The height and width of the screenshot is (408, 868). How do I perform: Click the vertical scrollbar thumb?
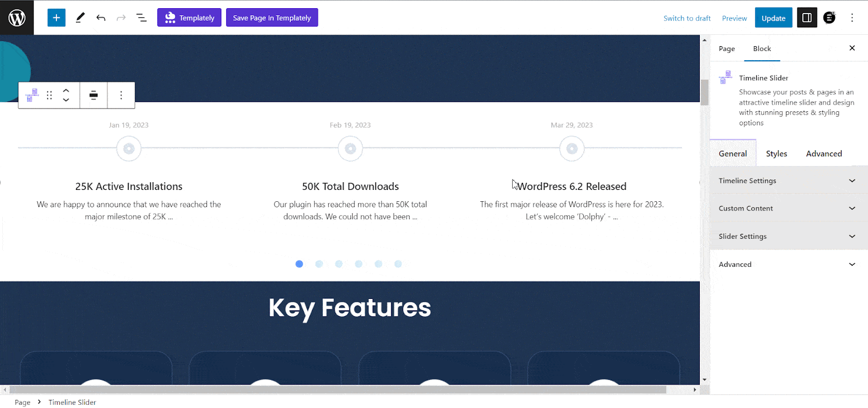(704, 92)
